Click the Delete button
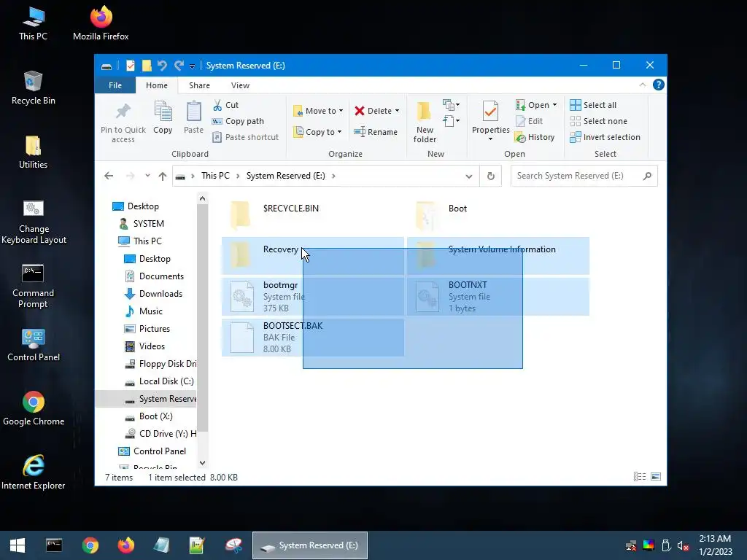 (373, 111)
